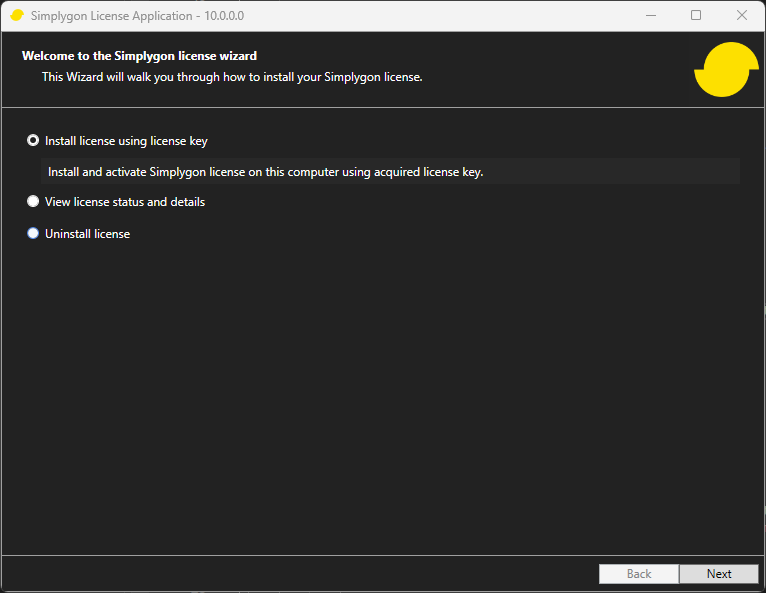This screenshot has height=593, width=766.
Task: Maximize the license wizard window
Action: click(x=696, y=16)
